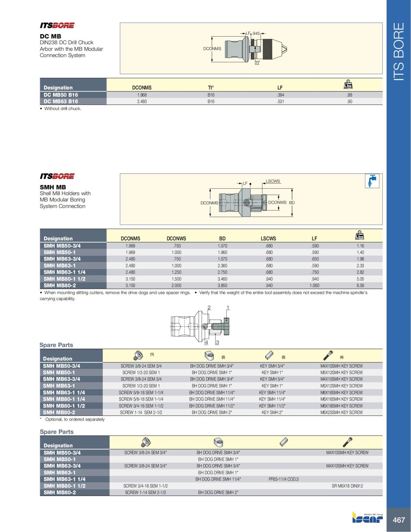Click the SCREW 1/2-20 SEM 1 cell in SMH MB63-1 row
The height and width of the screenshot is (532, 411).
(141, 386)
